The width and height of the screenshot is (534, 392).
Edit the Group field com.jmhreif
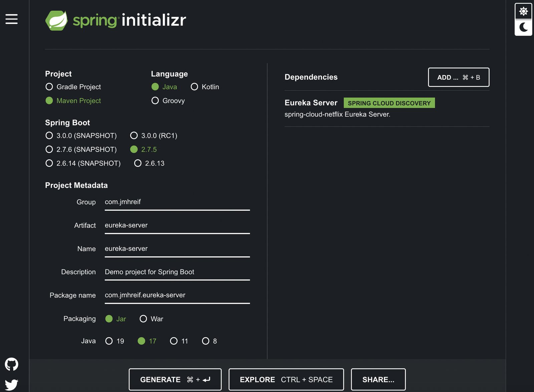(x=177, y=202)
